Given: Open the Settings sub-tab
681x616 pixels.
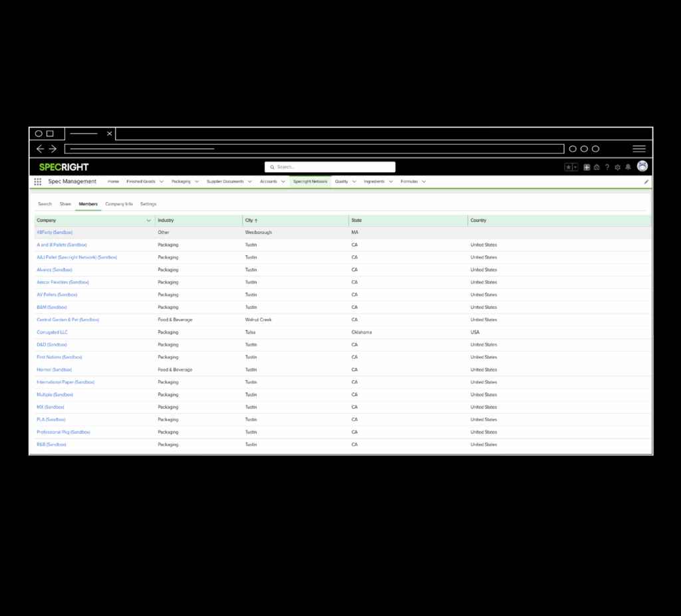Looking at the screenshot, I should pyautogui.click(x=148, y=204).
